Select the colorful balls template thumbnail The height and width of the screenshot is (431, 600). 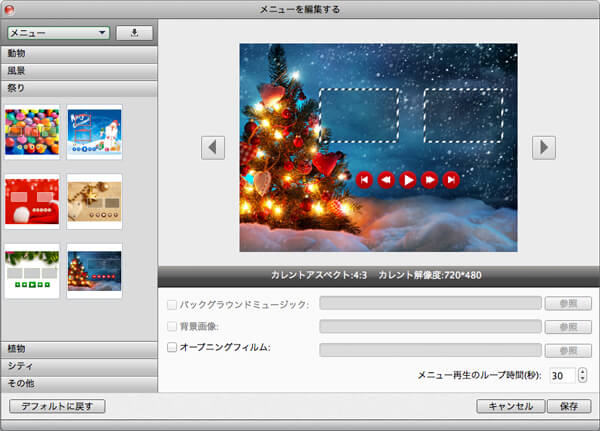tap(32, 131)
